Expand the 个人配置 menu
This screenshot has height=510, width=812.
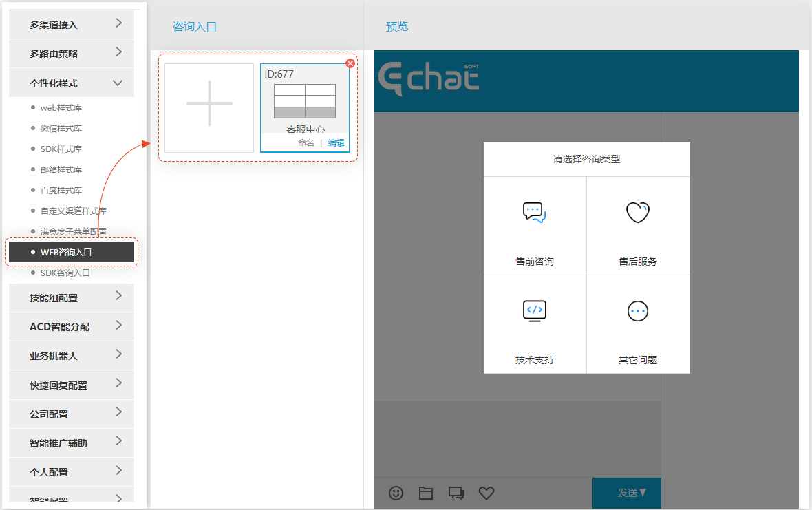(x=72, y=472)
